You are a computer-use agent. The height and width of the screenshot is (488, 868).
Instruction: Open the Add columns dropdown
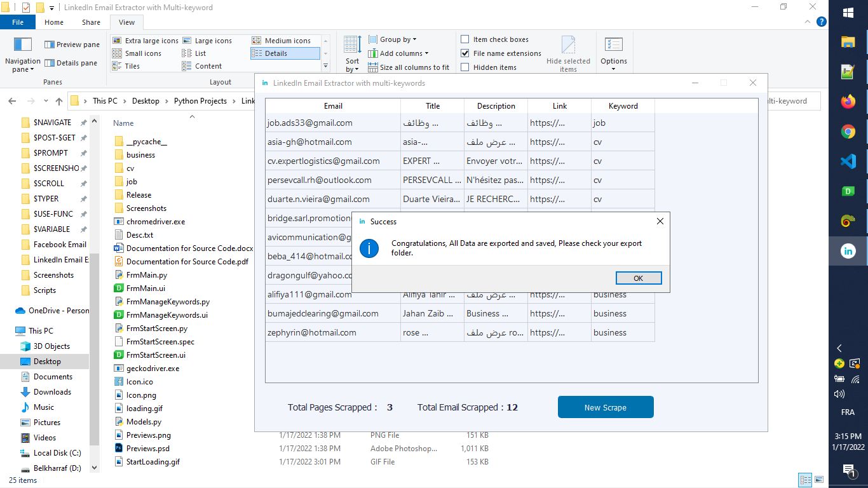(398, 53)
